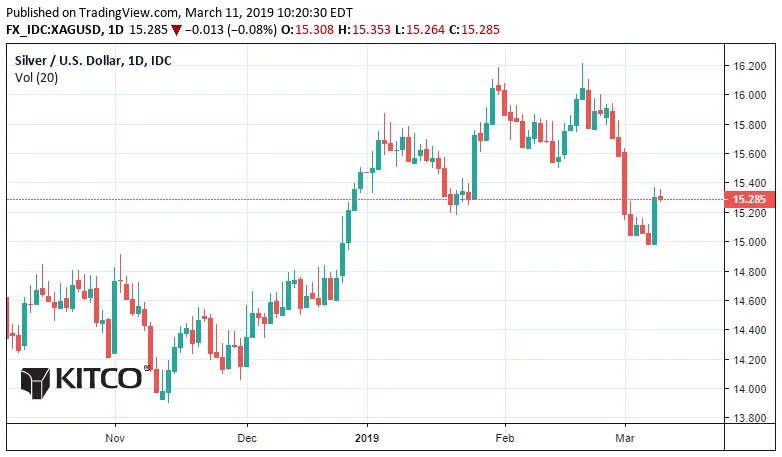Click the Kitco cube logo icon

tap(35, 383)
